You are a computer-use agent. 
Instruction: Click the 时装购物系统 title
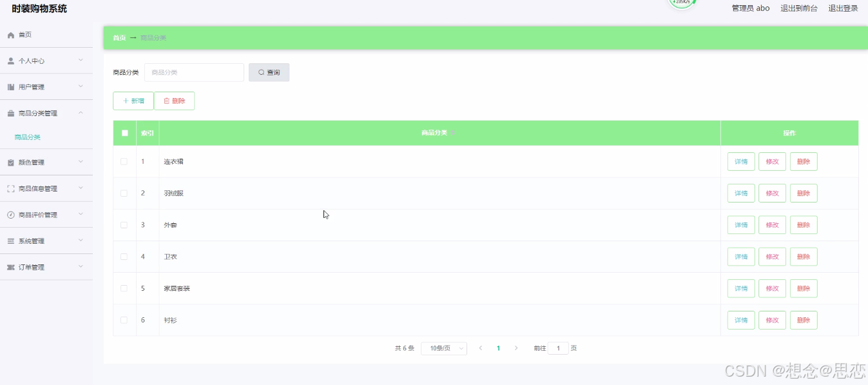(x=39, y=8)
